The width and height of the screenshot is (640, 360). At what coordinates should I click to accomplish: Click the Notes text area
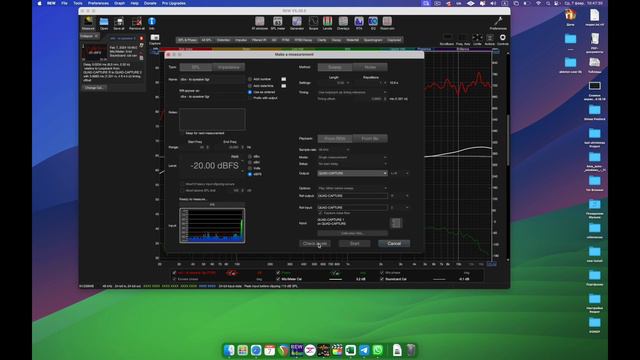[x=212, y=119]
